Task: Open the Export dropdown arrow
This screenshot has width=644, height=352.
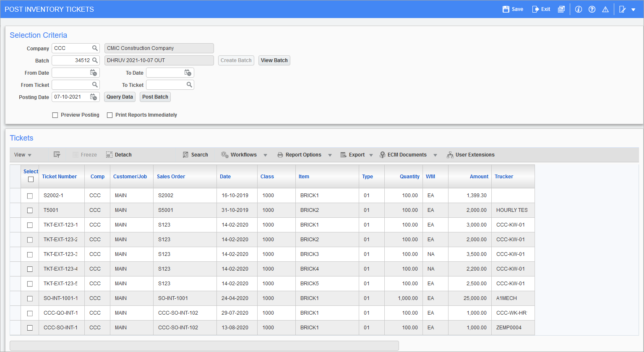Action: pos(371,155)
